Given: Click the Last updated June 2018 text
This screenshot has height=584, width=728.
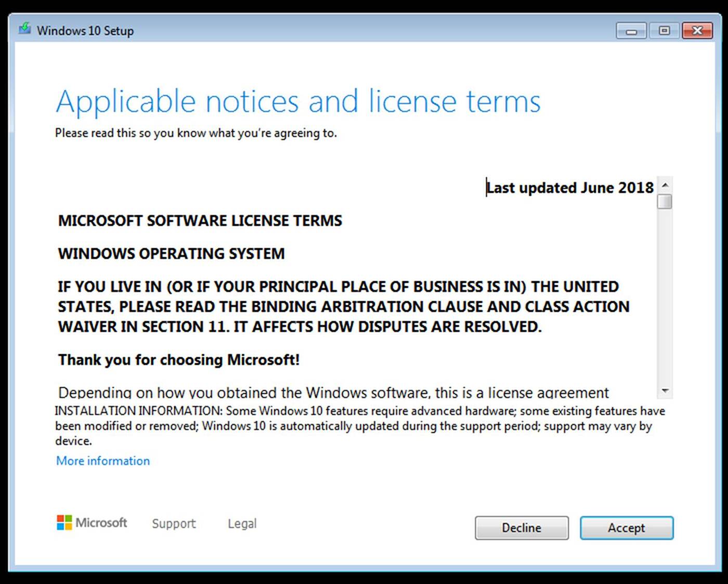Looking at the screenshot, I should point(569,188).
